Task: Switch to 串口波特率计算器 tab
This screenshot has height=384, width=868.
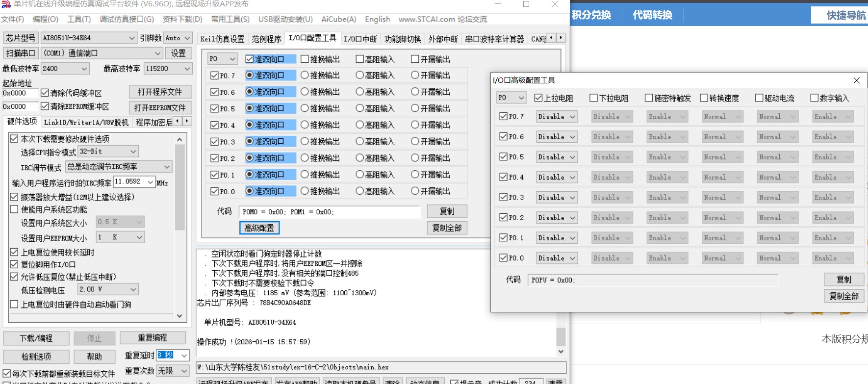Action: click(494, 39)
